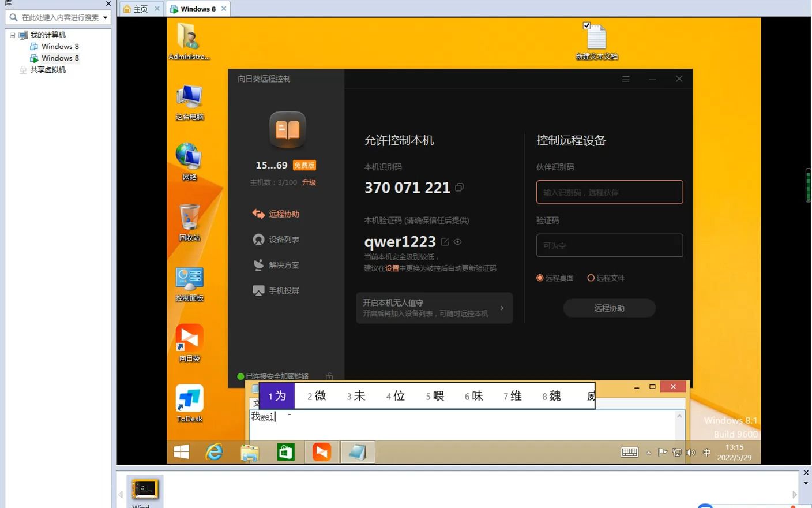Click the 远程协助 connect button
This screenshot has height=508, width=812.
(610, 308)
